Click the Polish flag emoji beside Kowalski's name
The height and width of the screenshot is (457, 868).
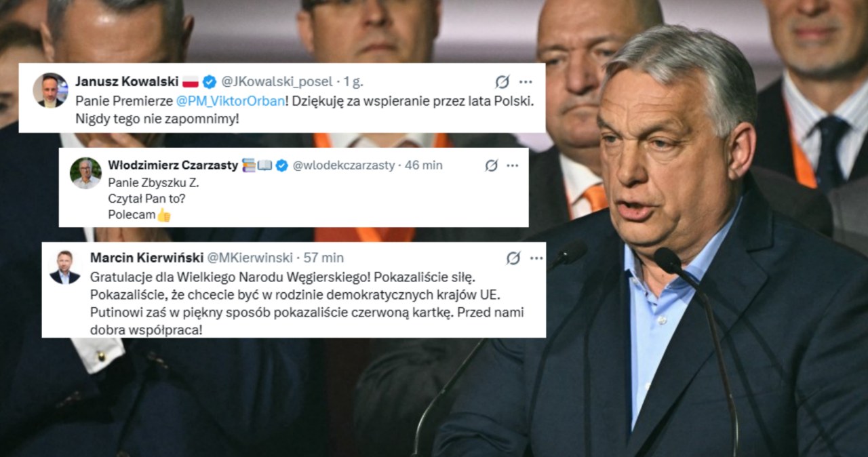point(191,82)
